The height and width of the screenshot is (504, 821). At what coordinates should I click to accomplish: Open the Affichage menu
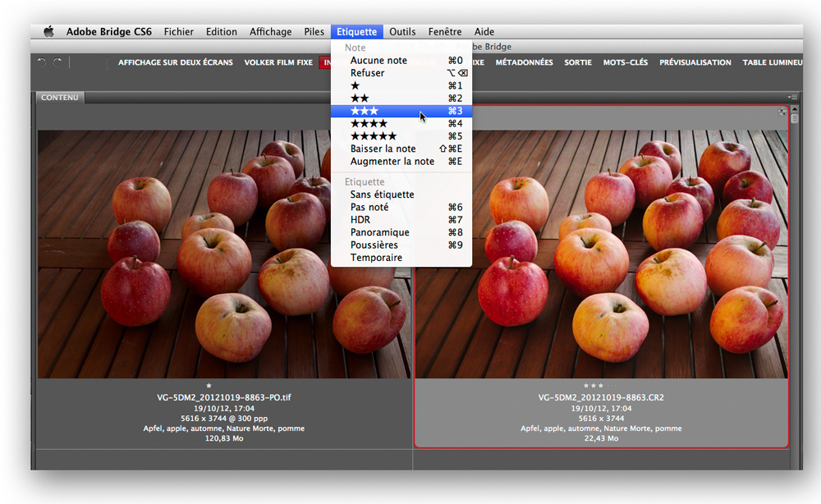(270, 31)
